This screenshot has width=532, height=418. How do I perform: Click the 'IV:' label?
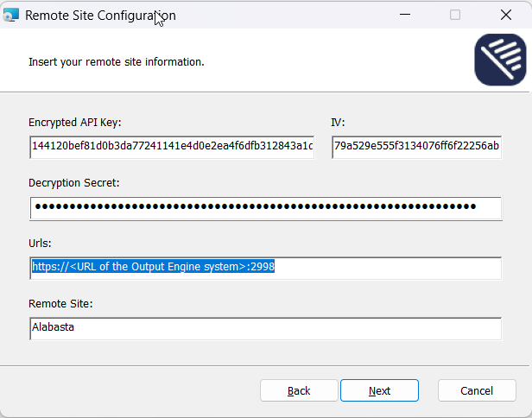pyautogui.click(x=338, y=122)
